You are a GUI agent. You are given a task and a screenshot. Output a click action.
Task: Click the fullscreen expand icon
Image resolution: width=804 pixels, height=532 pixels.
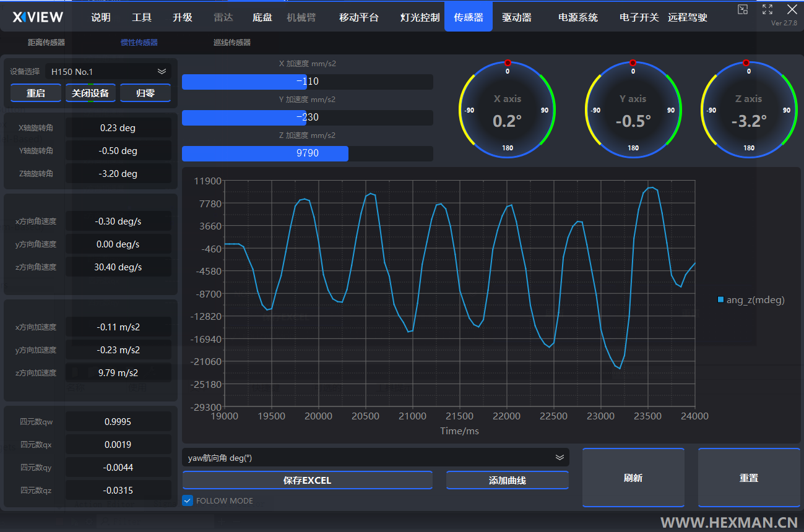(767, 9)
